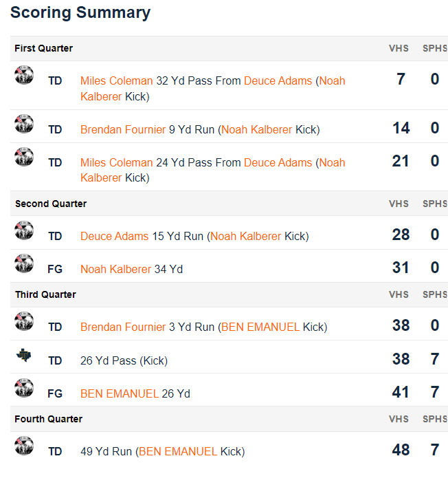Click Brendan Fournier link in the 3 Yd Run play

tap(123, 327)
